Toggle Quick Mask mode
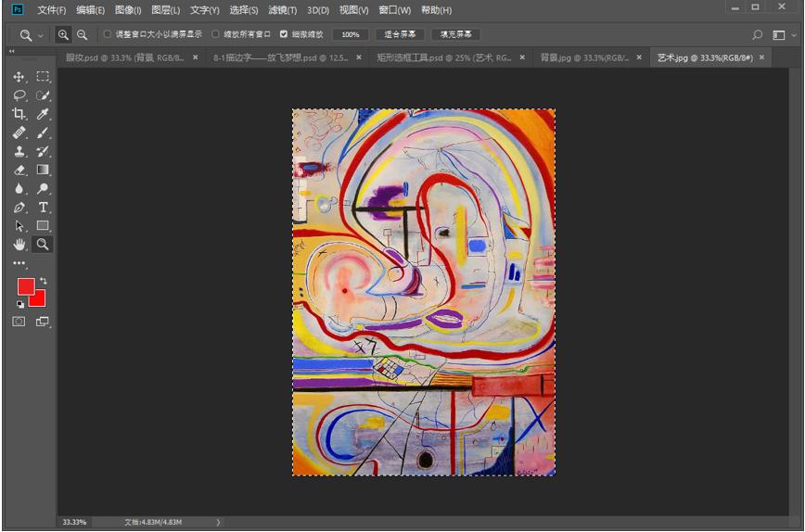This screenshot has height=532, width=805. [19, 322]
